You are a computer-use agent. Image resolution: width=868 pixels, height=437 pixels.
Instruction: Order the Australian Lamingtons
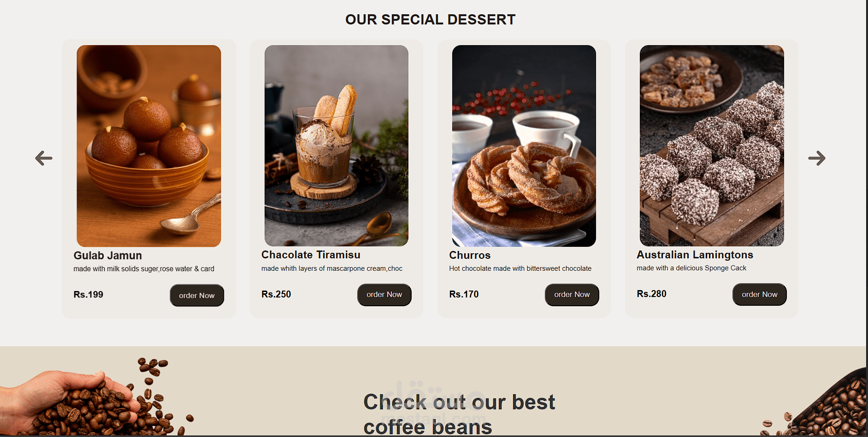click(x=760, y=294)
